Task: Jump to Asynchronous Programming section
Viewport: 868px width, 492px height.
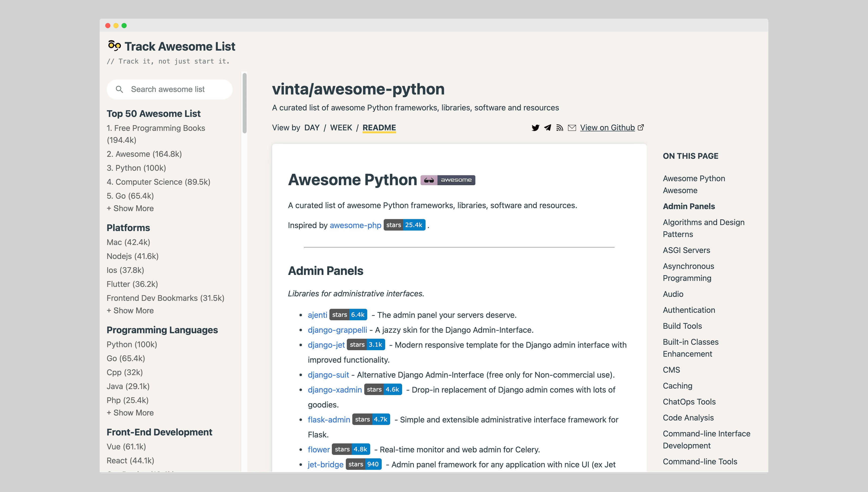Action: coord(688,272)
